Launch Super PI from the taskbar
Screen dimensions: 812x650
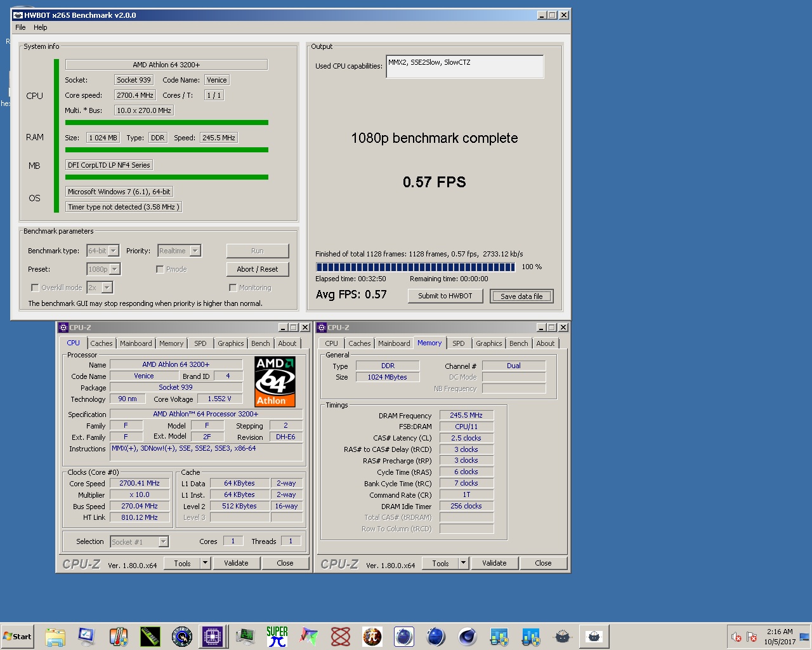point(277,636)
